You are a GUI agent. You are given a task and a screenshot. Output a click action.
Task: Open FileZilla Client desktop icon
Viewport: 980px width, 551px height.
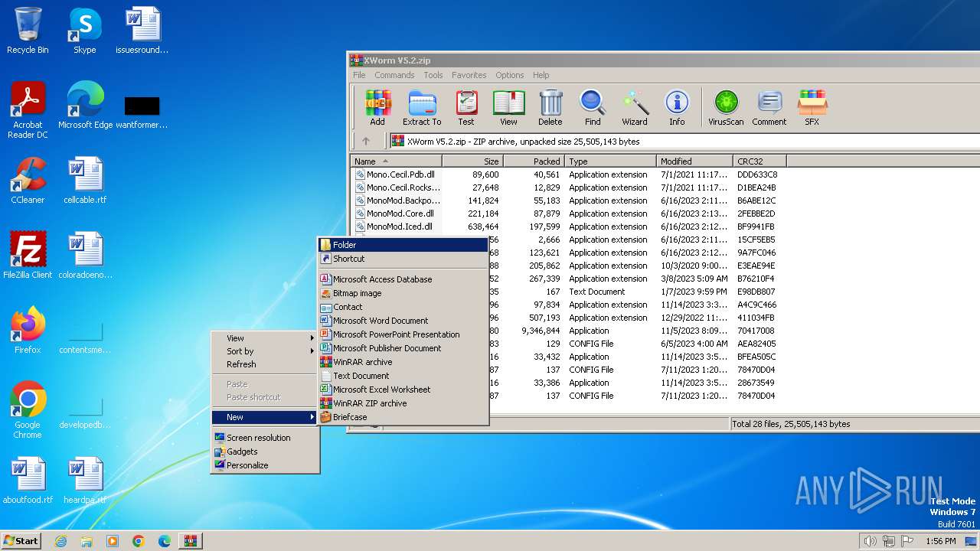(x=28, y=255)
